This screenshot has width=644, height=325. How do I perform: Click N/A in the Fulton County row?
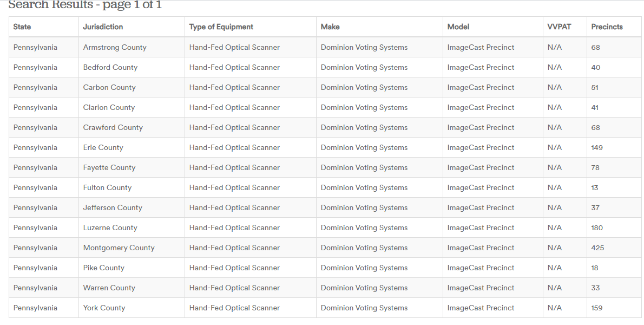(x=555, y=188)
